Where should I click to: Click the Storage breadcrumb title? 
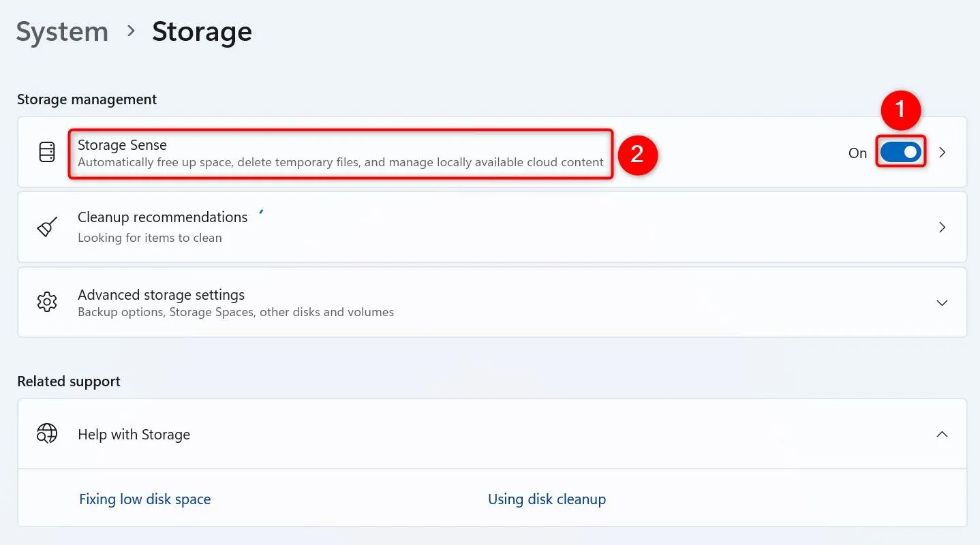point(201,31)
